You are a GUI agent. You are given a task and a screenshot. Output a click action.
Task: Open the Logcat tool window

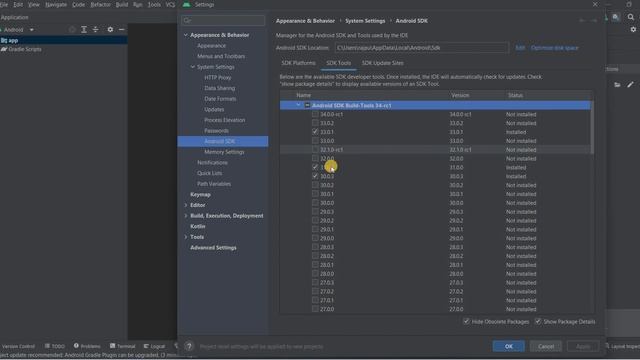(154, 346)
